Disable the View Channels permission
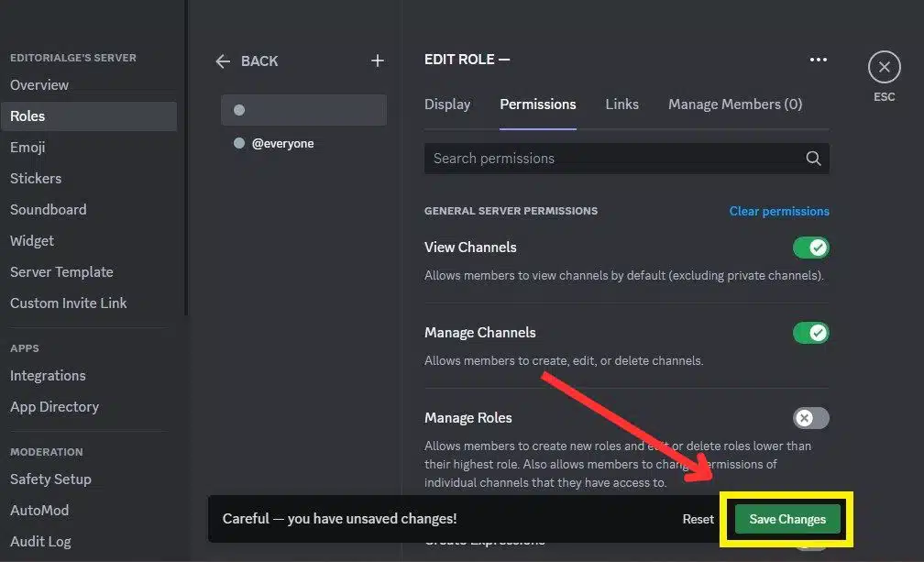This screenshot has width=924, height=562. coord(810,247)
